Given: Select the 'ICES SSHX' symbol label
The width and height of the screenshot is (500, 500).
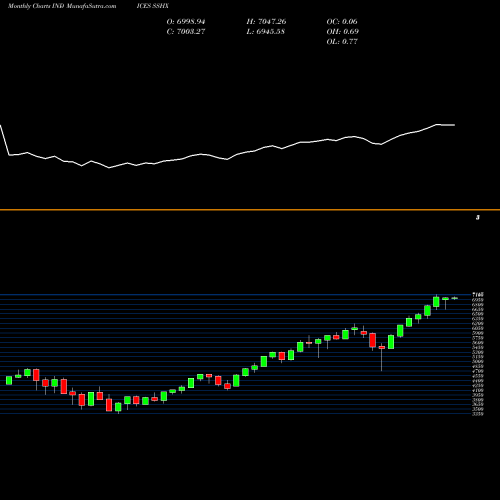Looking at the screenshot, I should click(153, 6).
